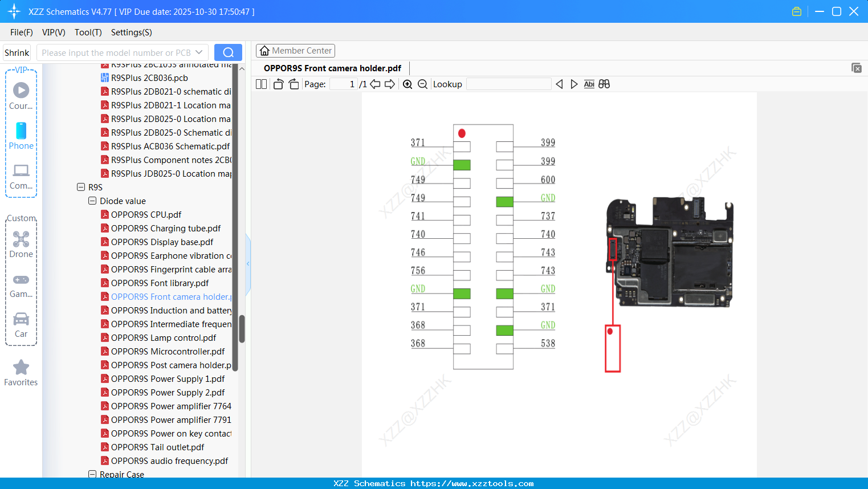Click the model number search field
Viewport: 868px width, 489px height.
click(x=116, y=52)
